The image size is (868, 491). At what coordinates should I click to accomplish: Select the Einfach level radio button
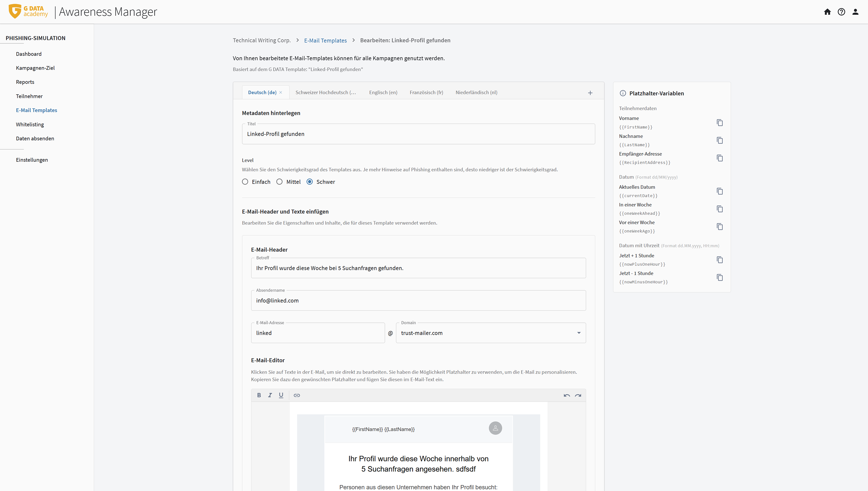pos(245,182)
